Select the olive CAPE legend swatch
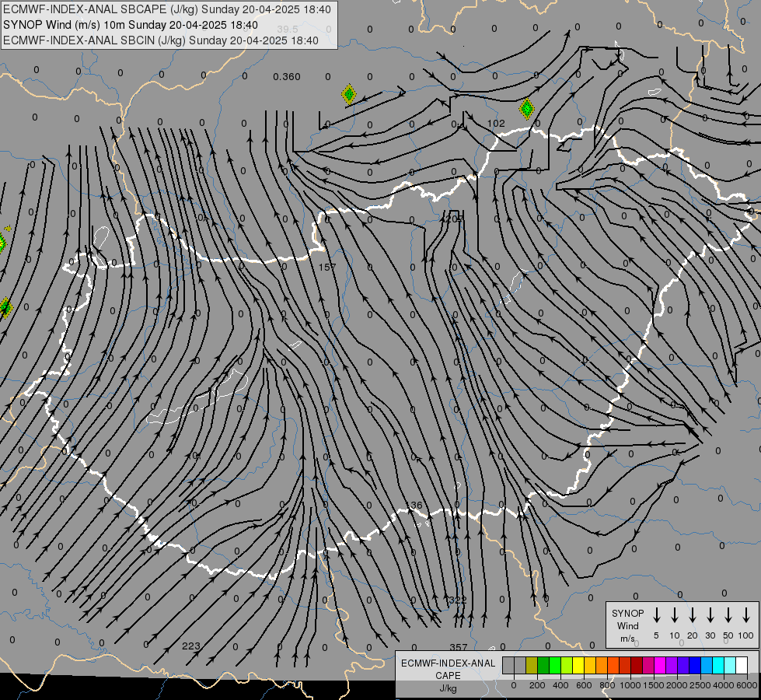This screenshot has width=761, height=700. click(x=532, y=665)
